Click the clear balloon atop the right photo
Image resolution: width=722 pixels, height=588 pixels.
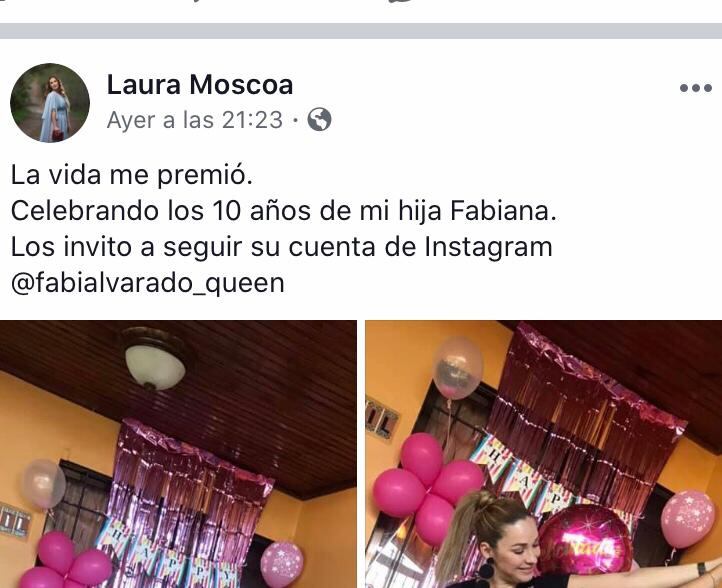[458, 368]
